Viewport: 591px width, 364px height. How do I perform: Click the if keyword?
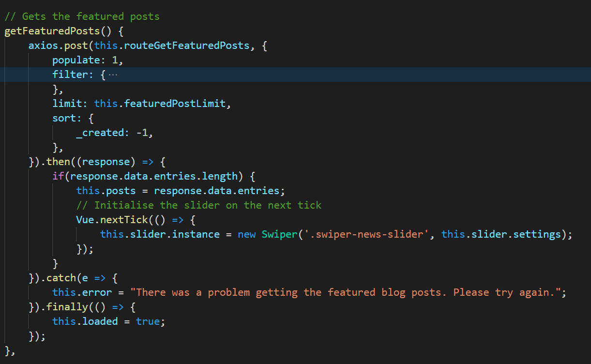[58, 176]
